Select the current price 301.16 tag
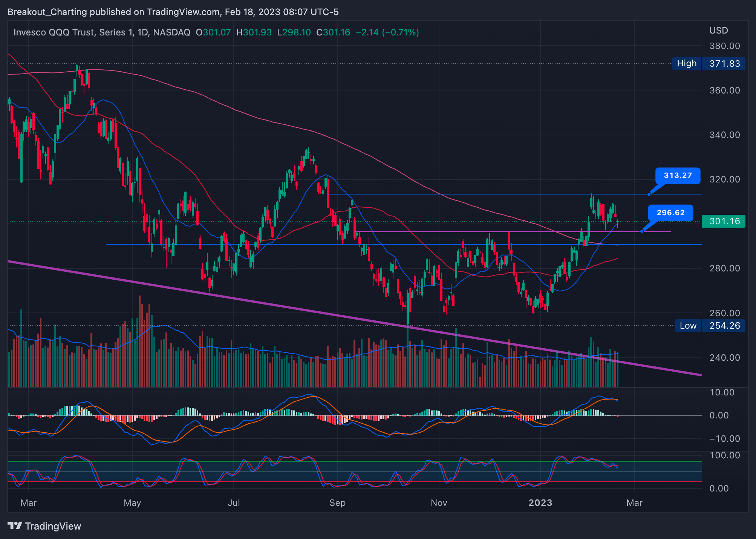This screenshot has height=539, width=756. [x=724, y=221]
